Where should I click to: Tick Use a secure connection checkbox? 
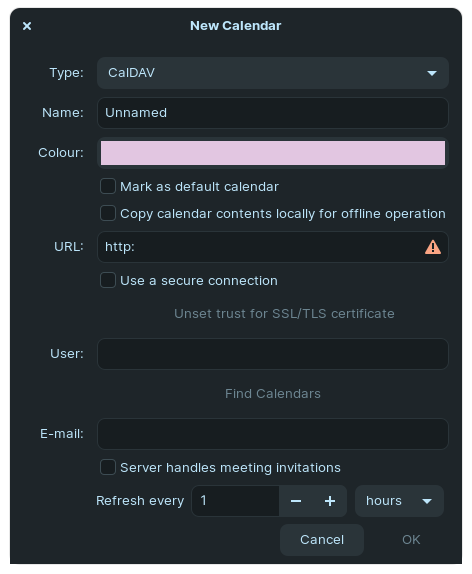[108, 280]
